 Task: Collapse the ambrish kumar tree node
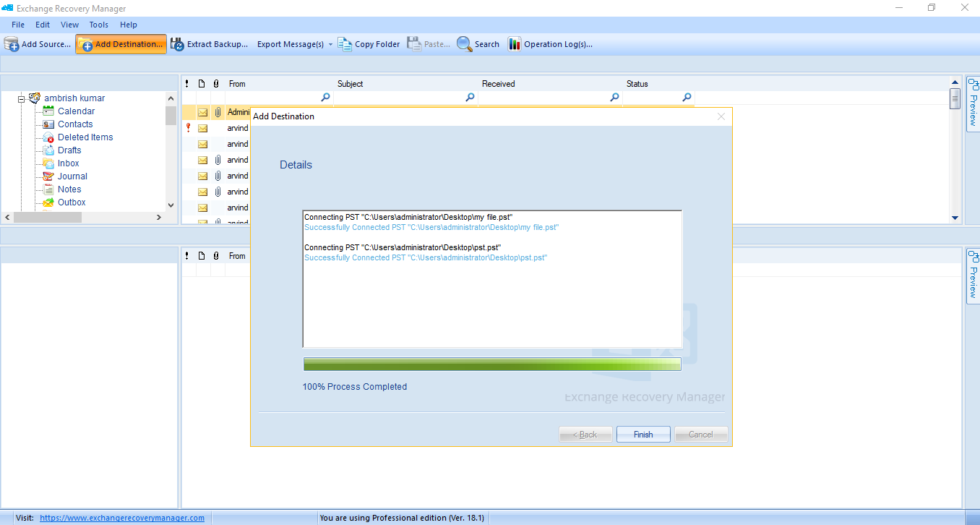click(22, 98)
